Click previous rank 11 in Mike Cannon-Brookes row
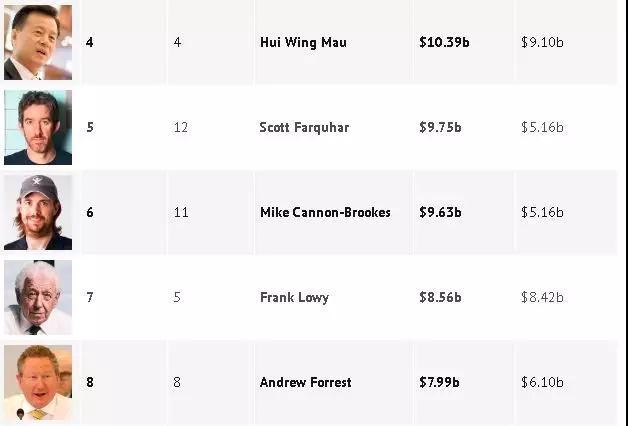 click(x=180, y=213)
